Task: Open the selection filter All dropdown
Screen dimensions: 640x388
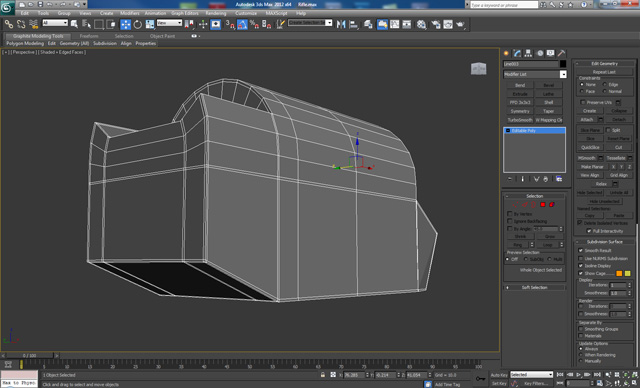Action: [x=55, y=23]
